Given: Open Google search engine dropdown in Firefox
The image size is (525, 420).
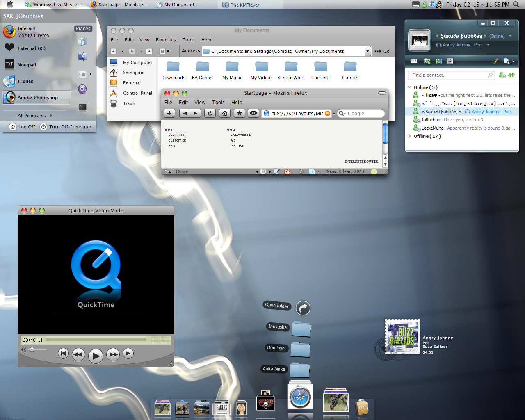Looking at the screenshot, I should coord(342,114).
